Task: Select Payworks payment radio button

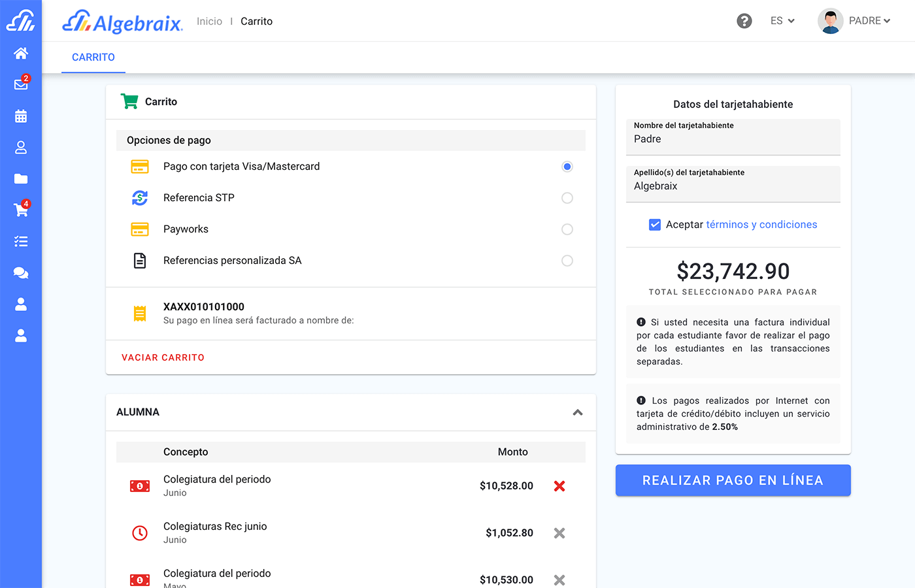Action: [567, 229]
